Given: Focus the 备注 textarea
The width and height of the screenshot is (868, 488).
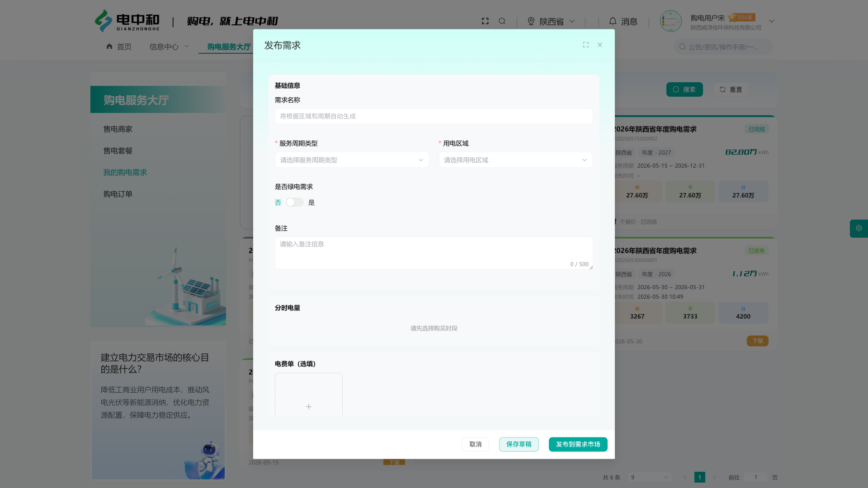Looking at the screenshot, I should 434,253.
